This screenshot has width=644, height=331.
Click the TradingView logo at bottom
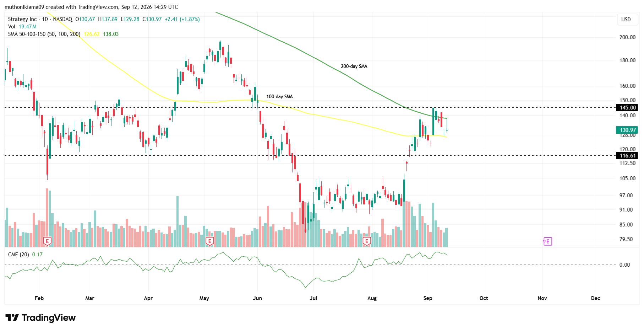pos(40,317)
